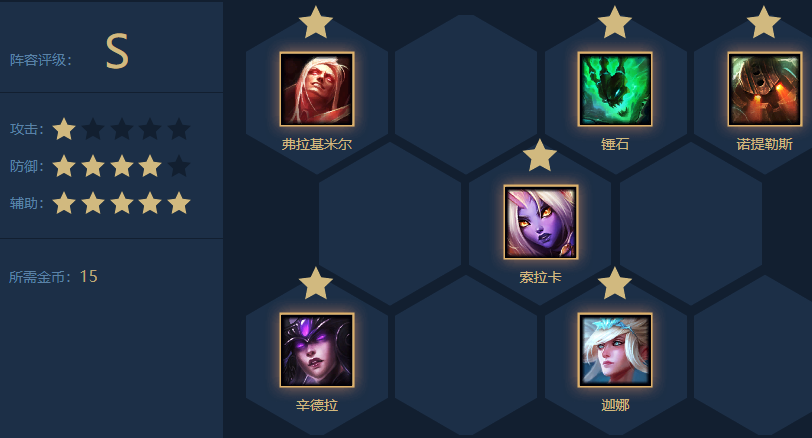Screen dimensions: 812x438
Task: Click the 弗拉基米尔 champion portrait
Action: 317,89
